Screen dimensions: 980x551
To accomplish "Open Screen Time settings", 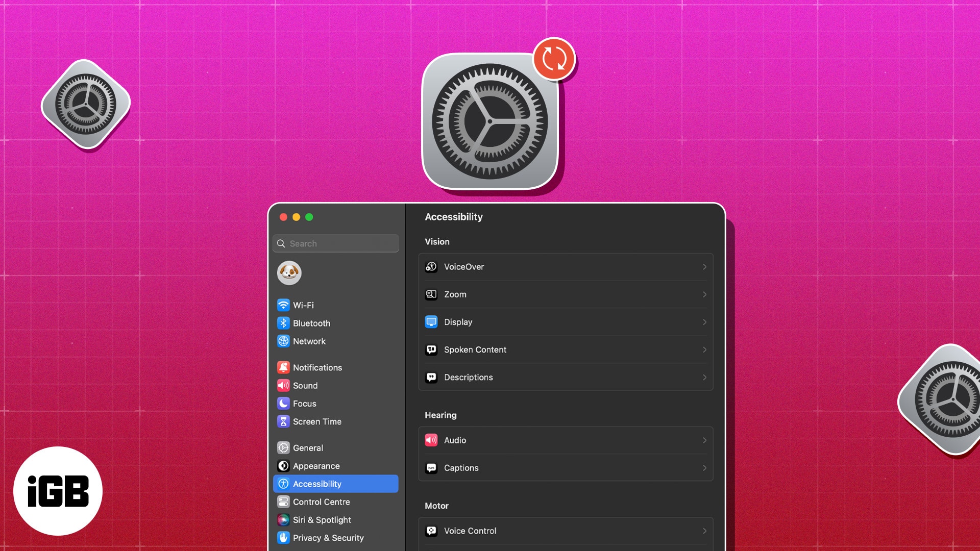I will [x=317, y=421].
